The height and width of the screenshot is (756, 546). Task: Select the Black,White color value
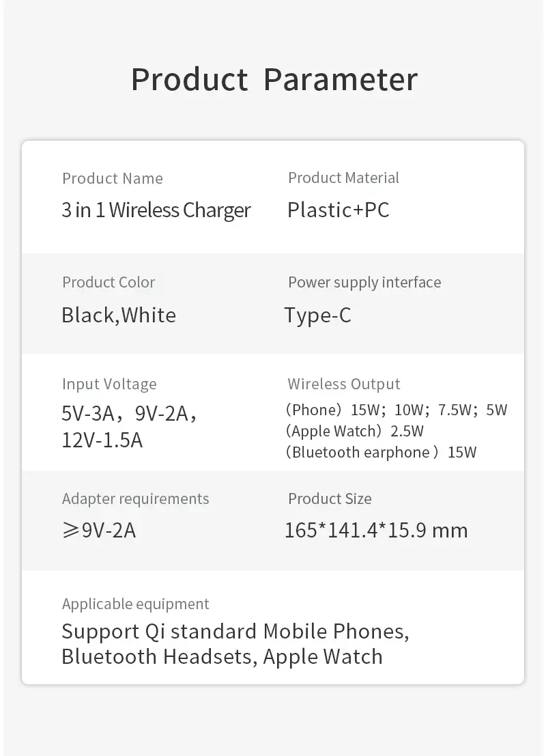[119, 316]
